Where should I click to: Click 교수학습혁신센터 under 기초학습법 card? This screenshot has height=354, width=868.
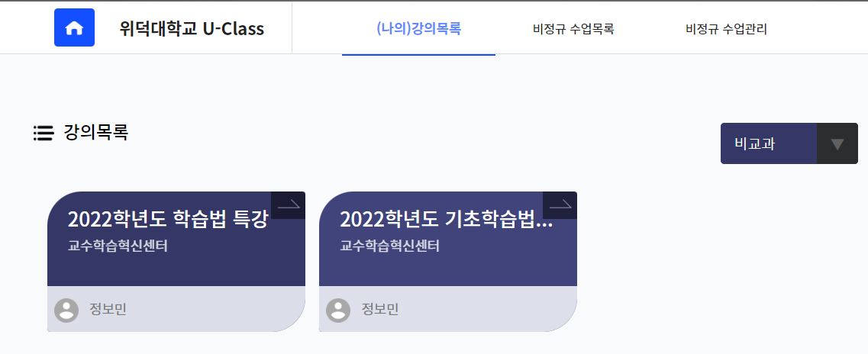click(389, 246)
